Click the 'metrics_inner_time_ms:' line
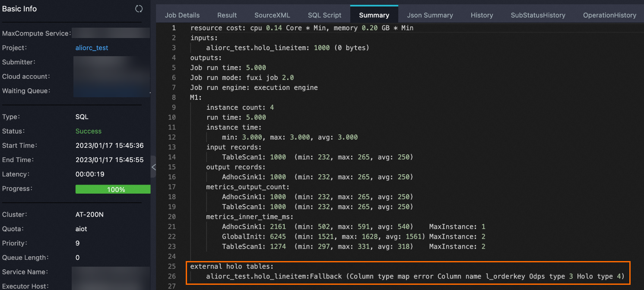Screen dimensions: 644x290 click(x=250, y=217)
